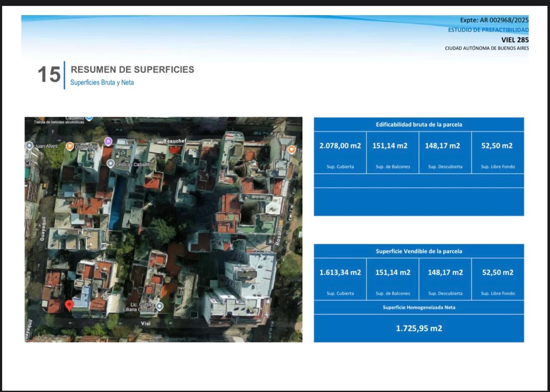Click 'Sup. de Balcones' in Superficie Vendible table
The height and width of the screenshot is (392, 550).
tap(393, 293)
